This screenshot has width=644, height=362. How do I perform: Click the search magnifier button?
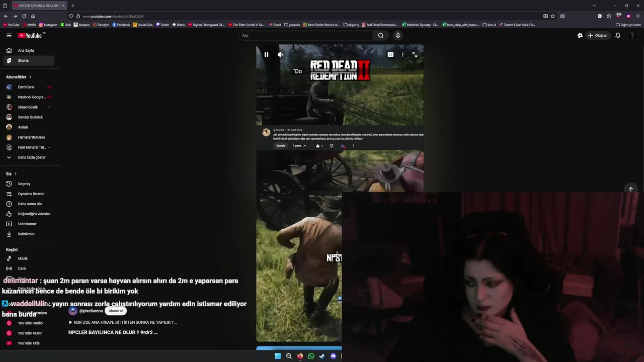pos(381,35)
